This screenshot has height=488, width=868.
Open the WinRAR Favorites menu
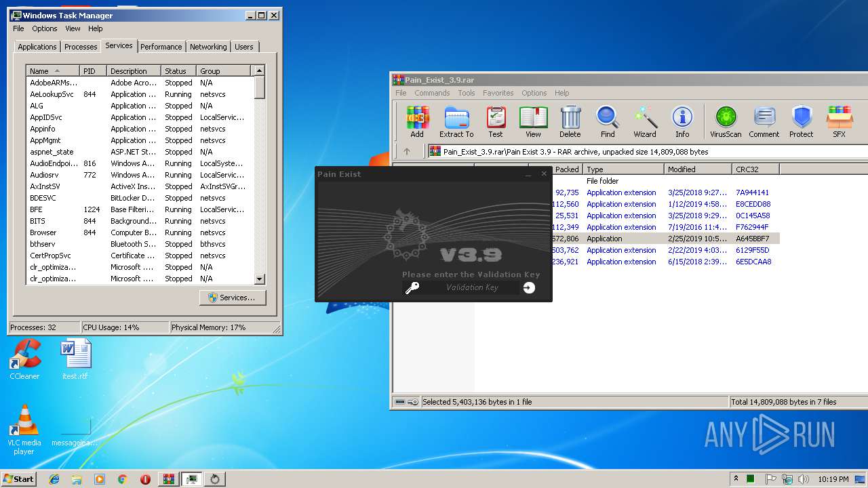point(498,93)
